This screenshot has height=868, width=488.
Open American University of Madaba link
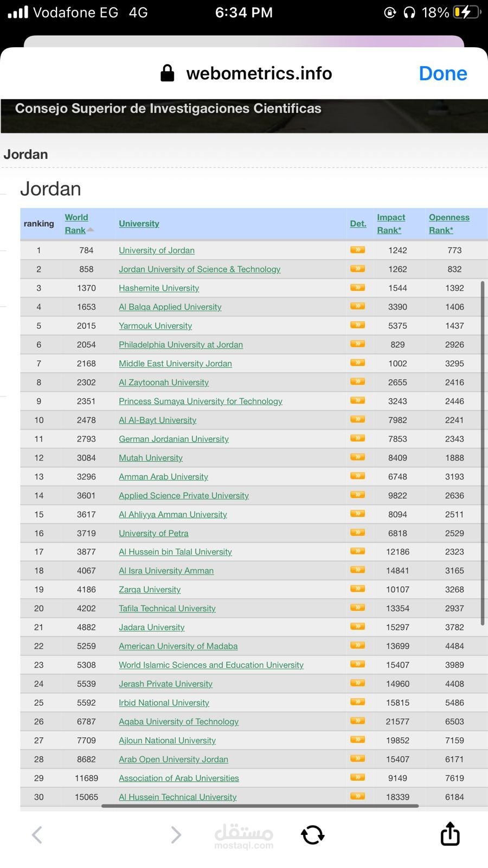coord(178,646)
